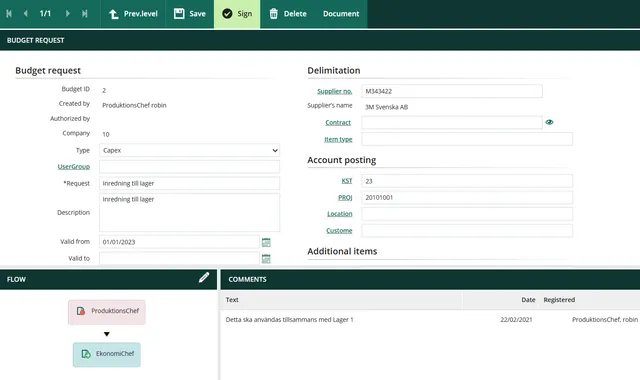Open the KST lookup link

[x=347, y=181]
